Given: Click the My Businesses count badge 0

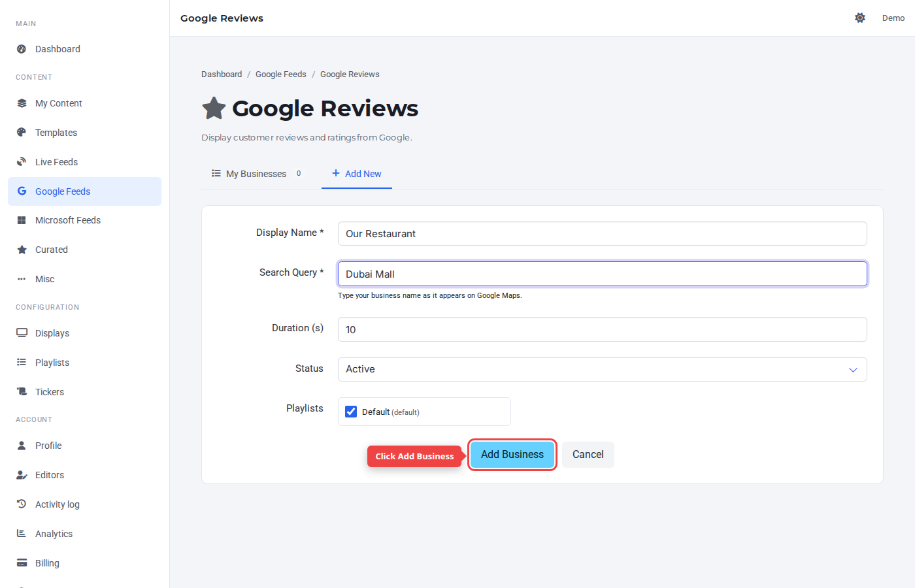Looking at the screenshot, I should tap(299, 174).
